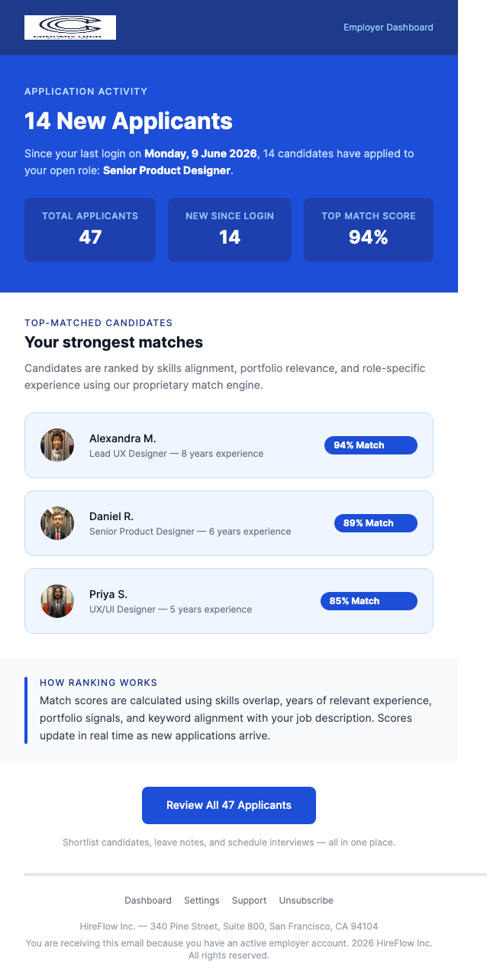Select the Top Match Score stat card
The image size is (487, 980).
click(369, 230)
